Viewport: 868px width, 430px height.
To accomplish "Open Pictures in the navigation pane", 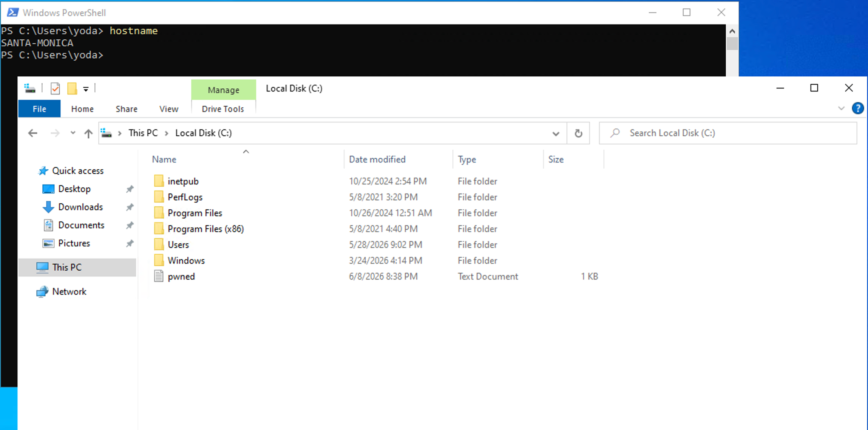I will (74, 243).
